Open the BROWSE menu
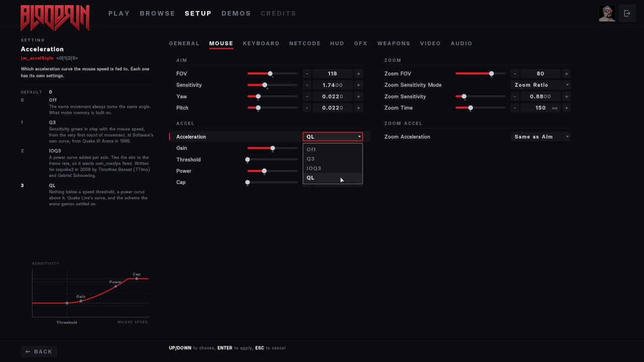 tap(157, 14)
